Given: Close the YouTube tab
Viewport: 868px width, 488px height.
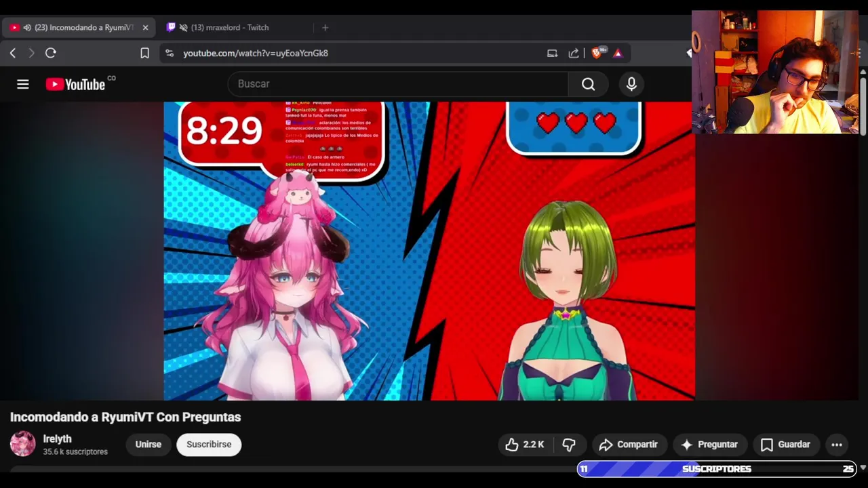Looking at the screenshot, I should tap(145, 28).
